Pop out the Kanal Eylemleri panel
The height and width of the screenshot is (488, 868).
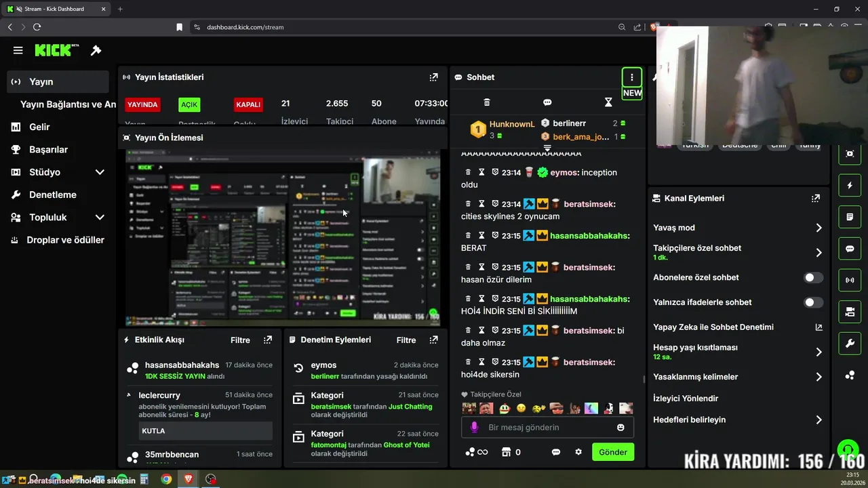click(816, 199)
